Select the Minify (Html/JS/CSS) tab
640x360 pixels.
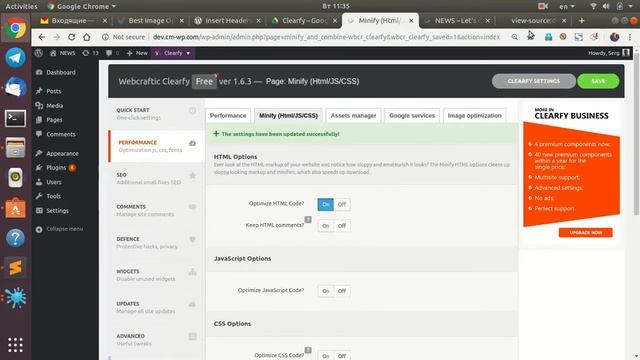click(x=288, y=116)
